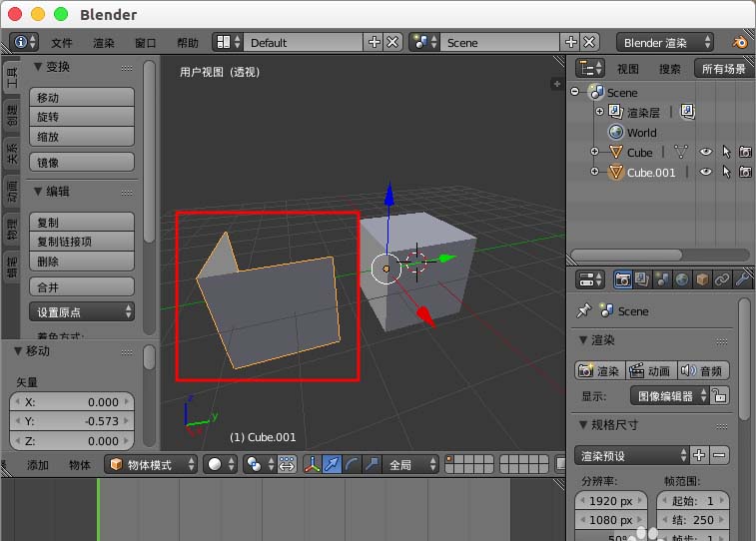Expand the Cube.001 item in outliner

click(594, 172)
